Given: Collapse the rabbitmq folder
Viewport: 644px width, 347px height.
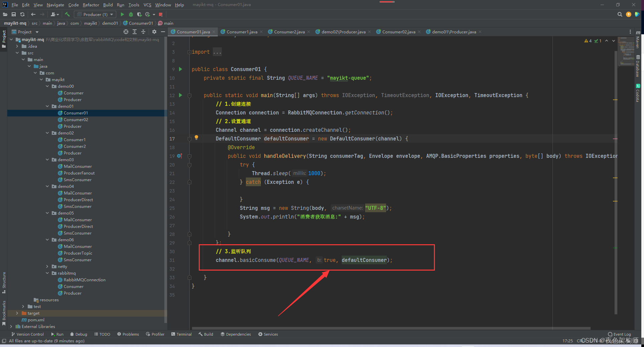Looking at the screenshot, I should pos(47,273).
